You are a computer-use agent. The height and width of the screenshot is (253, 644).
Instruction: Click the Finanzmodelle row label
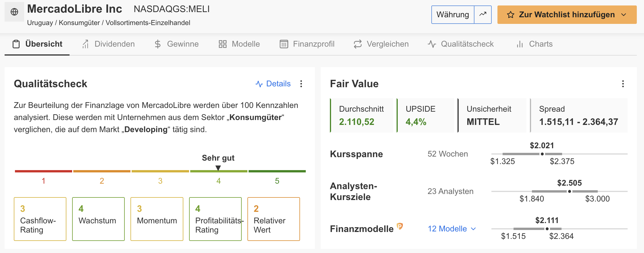[362, 229]
